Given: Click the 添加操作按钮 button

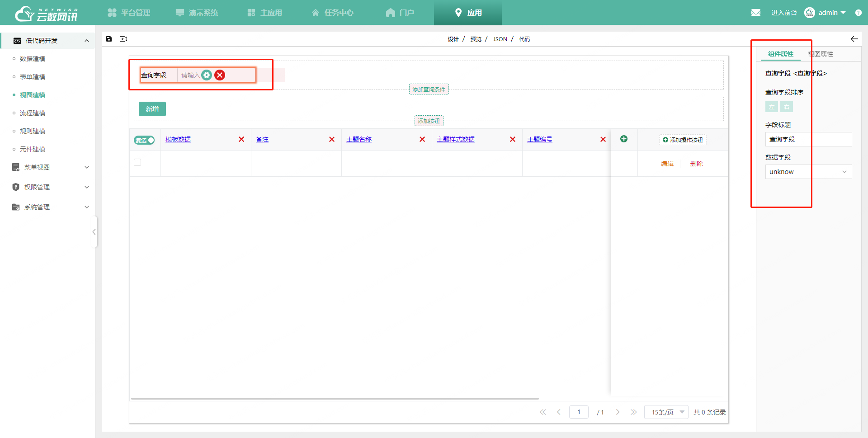Looking at the screenshot, I should point(683,140).
